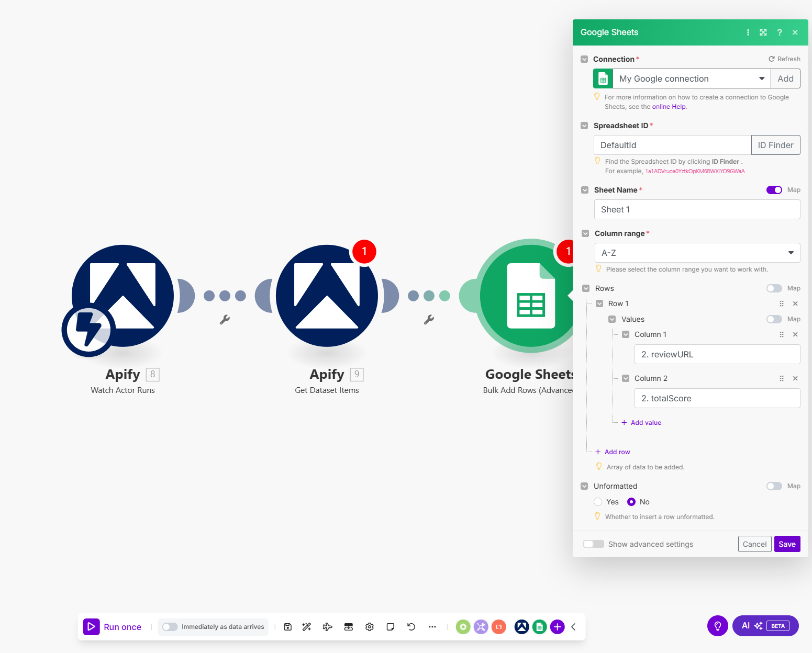
Task: Click the undo arrow icon in toolbar
Action: (411, 627)
